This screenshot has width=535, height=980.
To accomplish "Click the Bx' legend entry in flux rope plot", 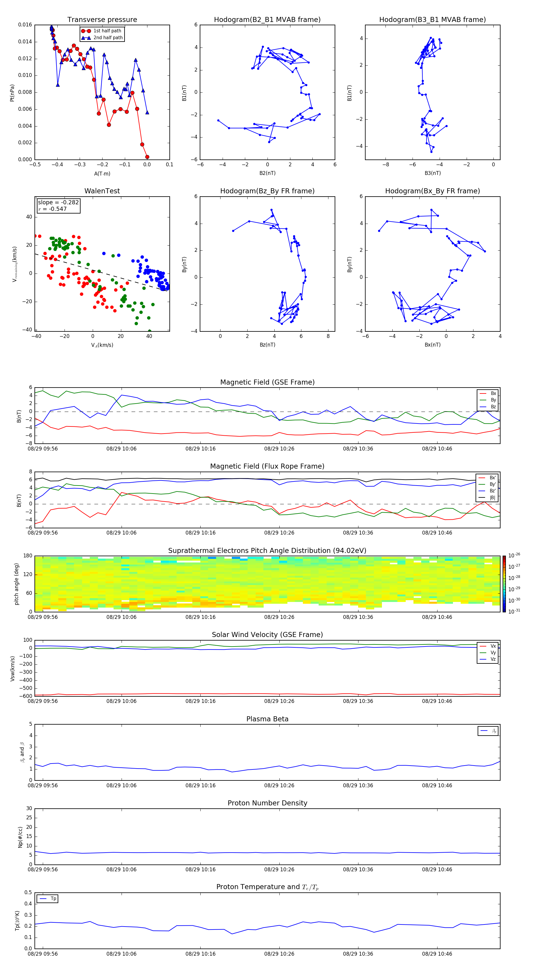I will tap(487, 478).
